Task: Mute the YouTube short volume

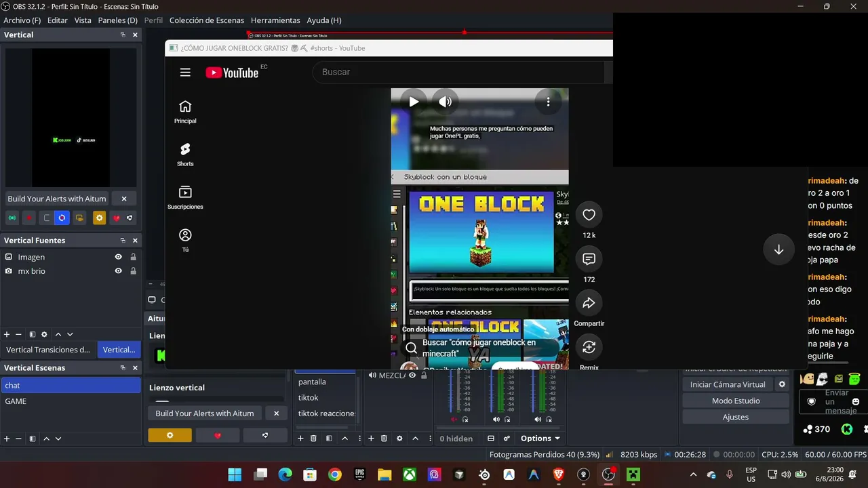Action: [445, 102]
